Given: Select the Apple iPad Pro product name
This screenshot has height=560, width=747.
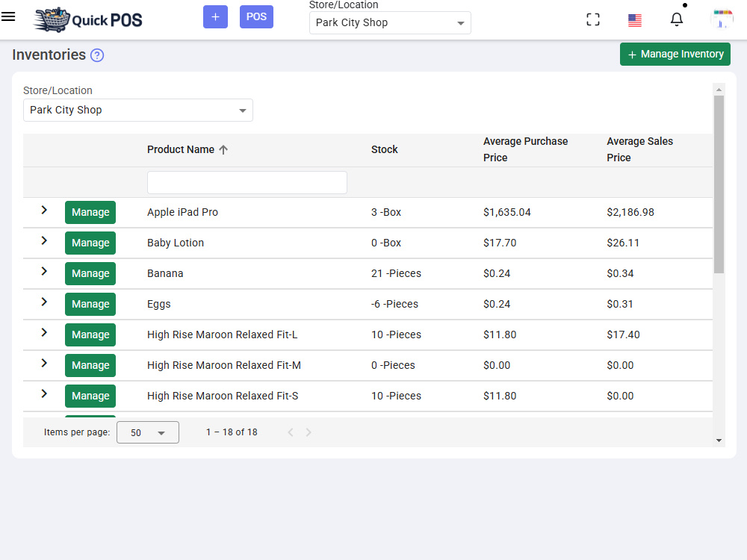Looking at the screenshot, I should point(182,212).
